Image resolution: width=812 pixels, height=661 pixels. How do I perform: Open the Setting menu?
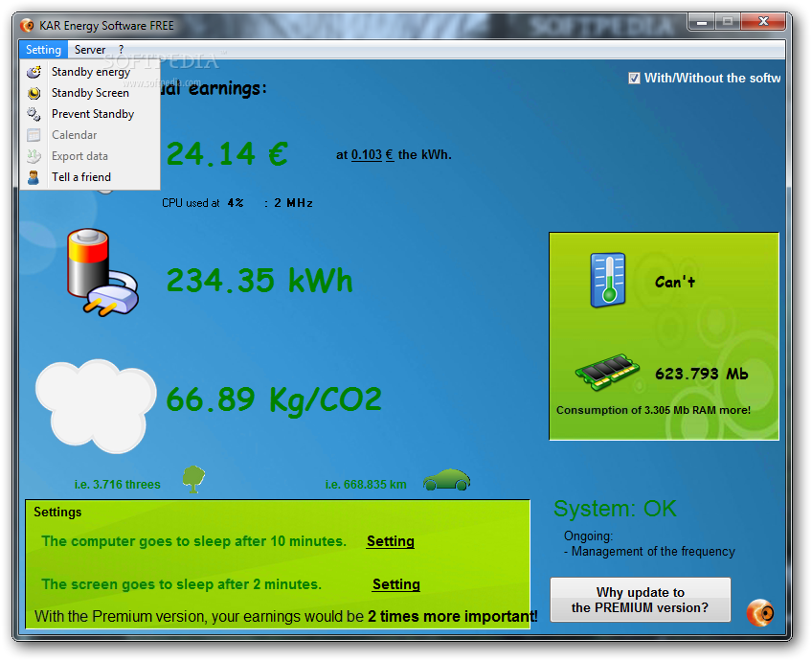click(43, 50)
